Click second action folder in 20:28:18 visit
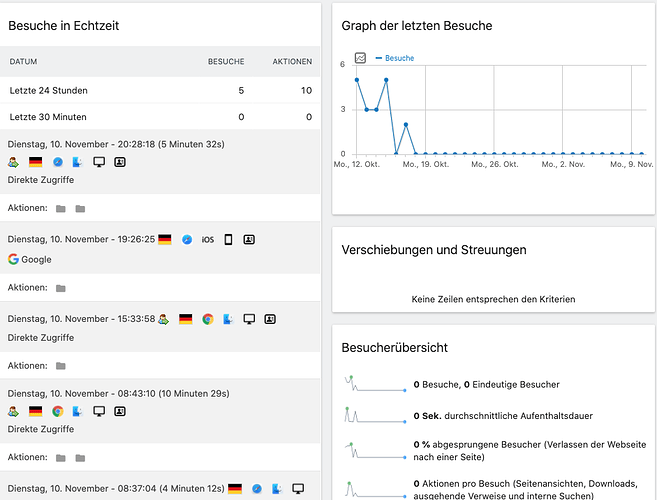Image resolution: width=657 pixels, height=500 pixels. coord(80,209)
